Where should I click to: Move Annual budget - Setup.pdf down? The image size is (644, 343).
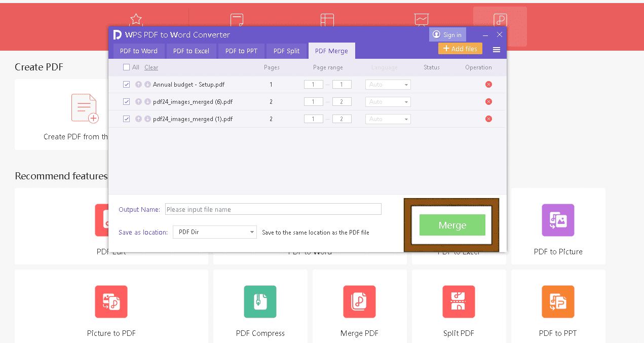(x=147, y=85)
